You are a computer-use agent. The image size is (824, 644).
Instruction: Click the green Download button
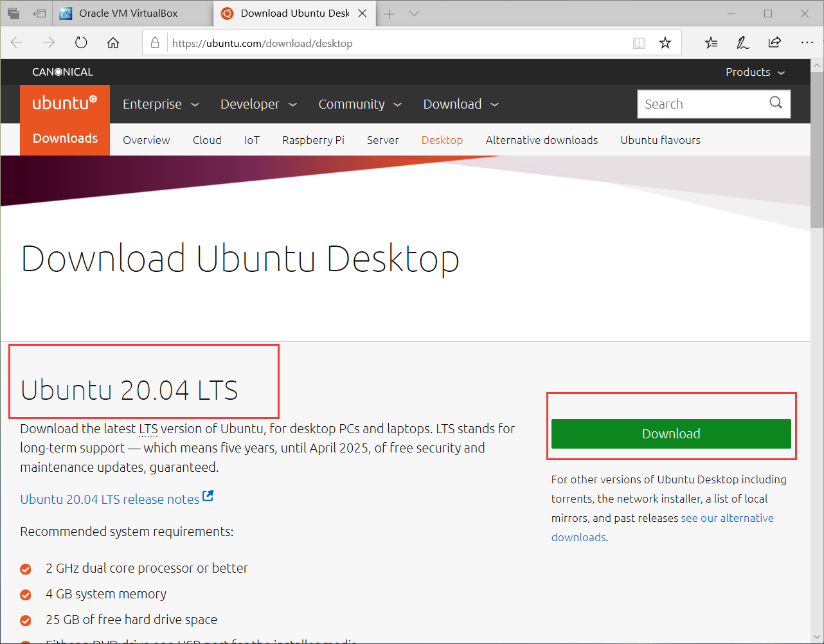(671, 434)
